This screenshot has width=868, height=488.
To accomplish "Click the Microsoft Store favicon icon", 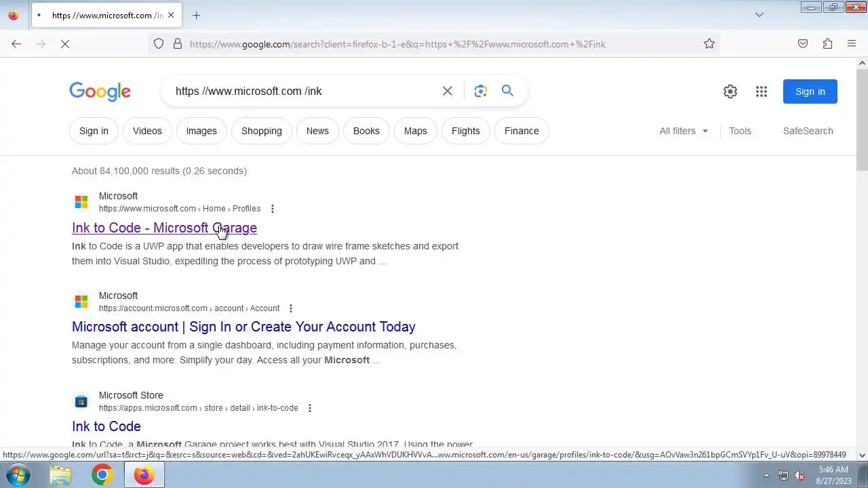I will 81,401.
